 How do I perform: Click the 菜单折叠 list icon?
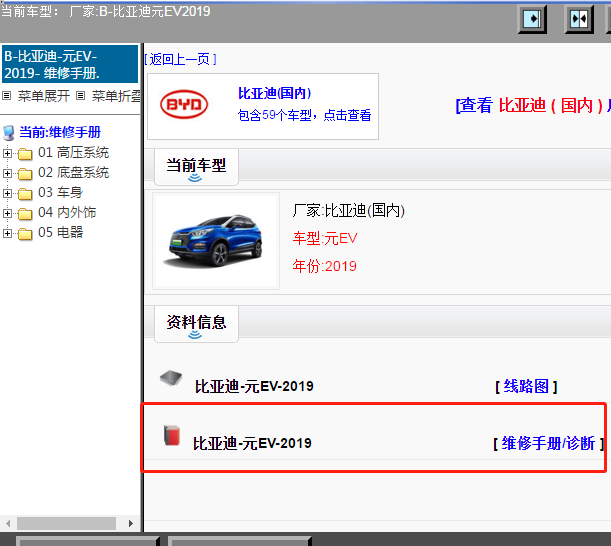point(80,95)
